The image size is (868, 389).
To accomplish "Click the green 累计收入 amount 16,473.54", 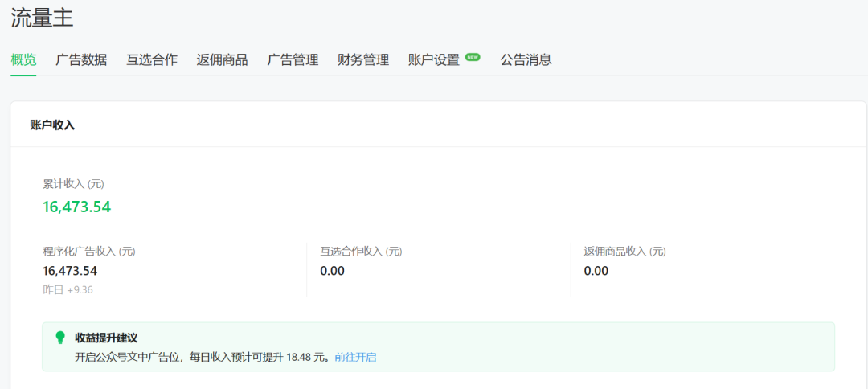I will (76, 207).
